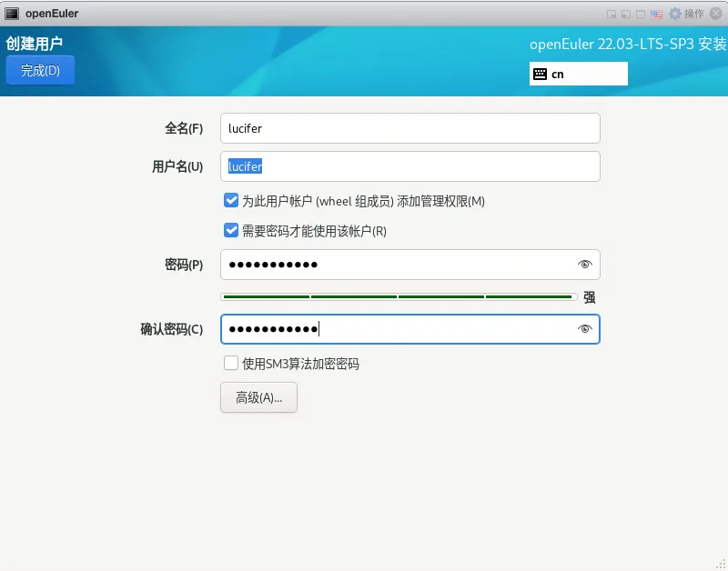Click the openEuler icon in the title bar

click(x=10, y=13)
